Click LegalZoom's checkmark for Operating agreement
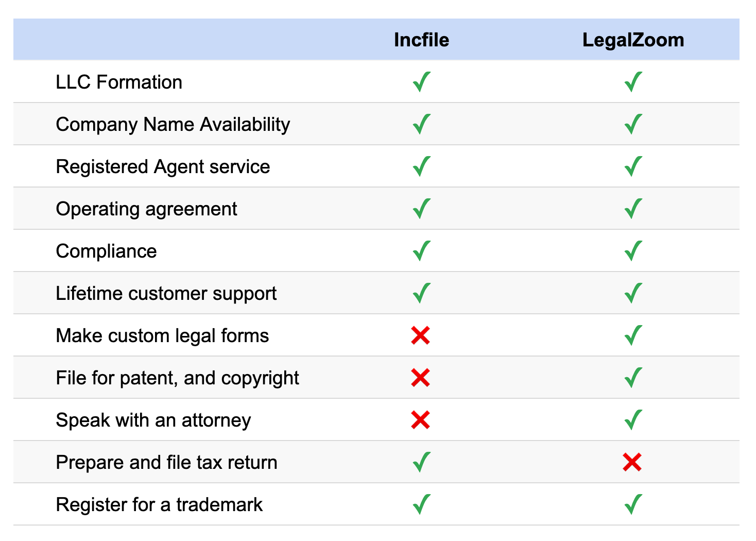Viewport: 756px width, 541px height. 633,209
